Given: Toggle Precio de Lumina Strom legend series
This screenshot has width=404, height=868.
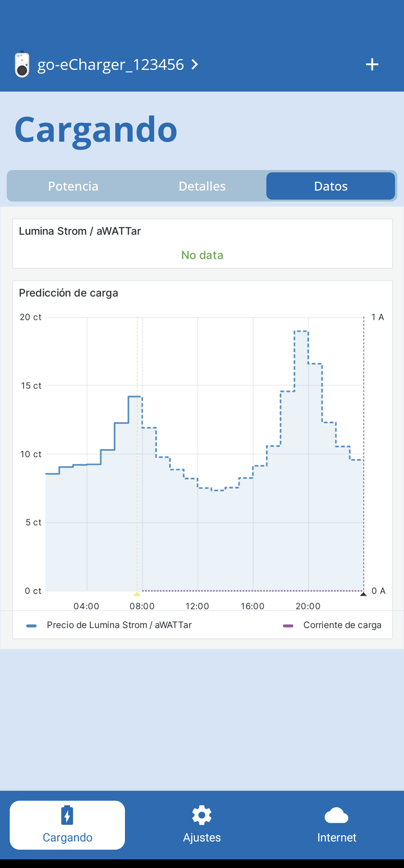Looking at the screenshot, I should [x=119, y=625].
